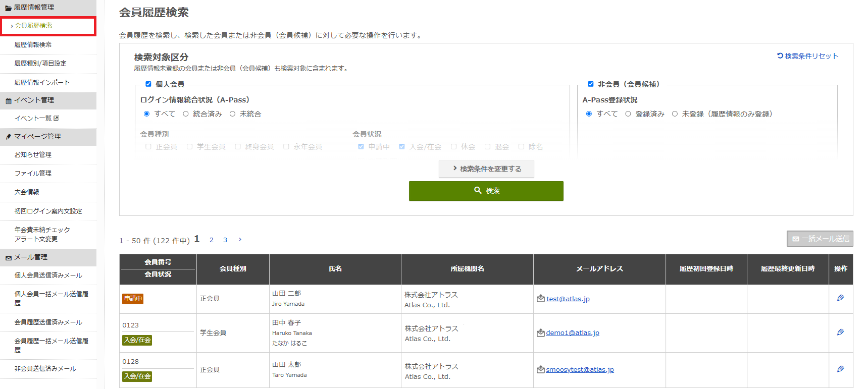Open the smoosytest@atlas.jp email link

pyautogui.click(x=580, y=370)
